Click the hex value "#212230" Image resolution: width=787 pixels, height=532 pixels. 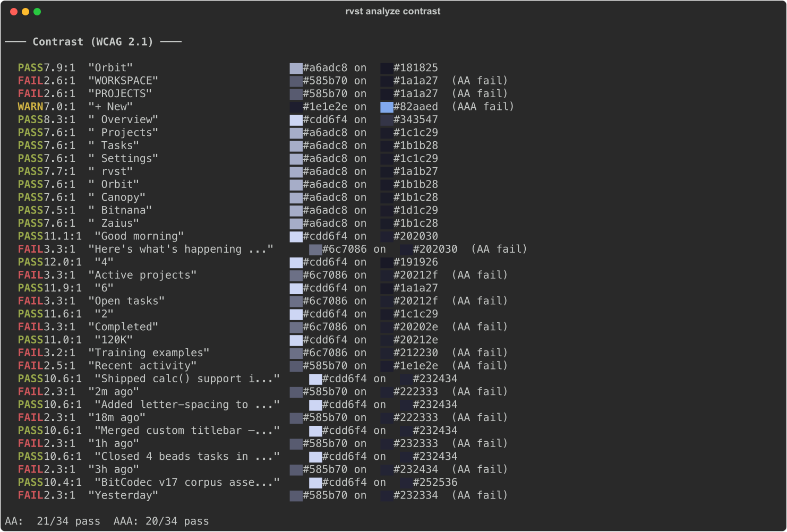(416, 353)
